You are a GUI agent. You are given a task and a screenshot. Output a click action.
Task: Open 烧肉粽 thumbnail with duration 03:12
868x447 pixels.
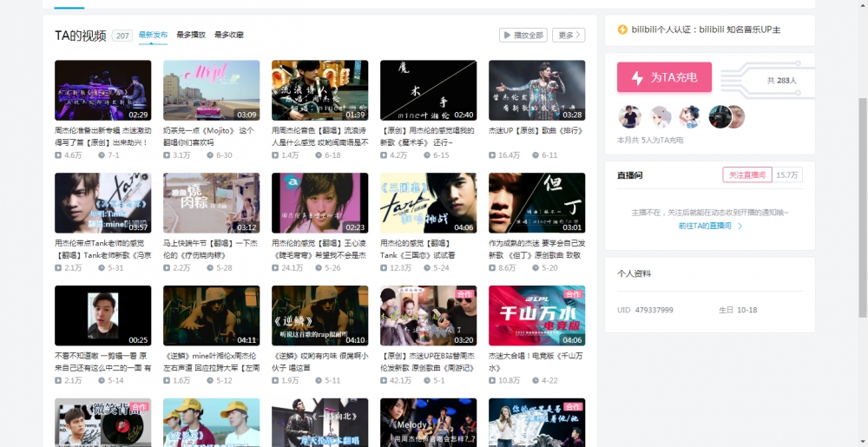tap(212, 203)
